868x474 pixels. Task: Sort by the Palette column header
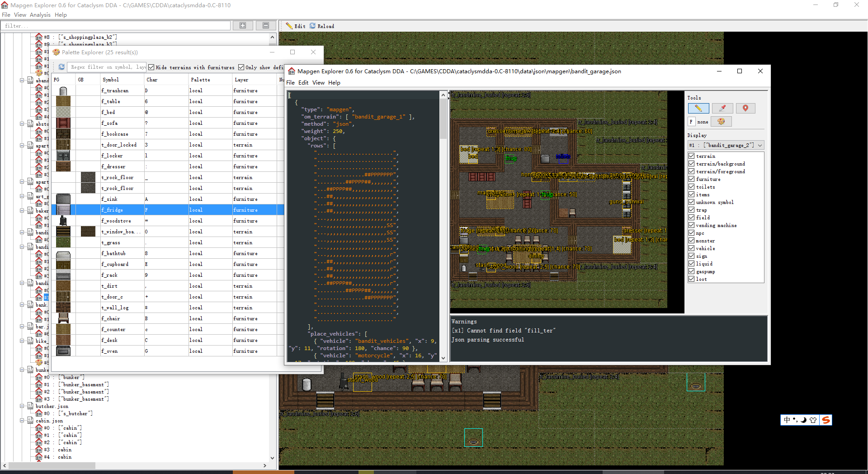pos(210,80)
